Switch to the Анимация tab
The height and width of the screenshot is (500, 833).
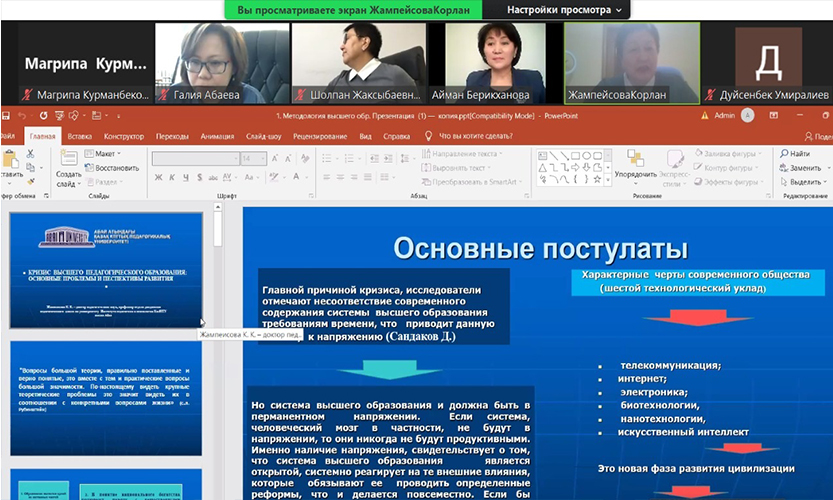click(217, 136)
